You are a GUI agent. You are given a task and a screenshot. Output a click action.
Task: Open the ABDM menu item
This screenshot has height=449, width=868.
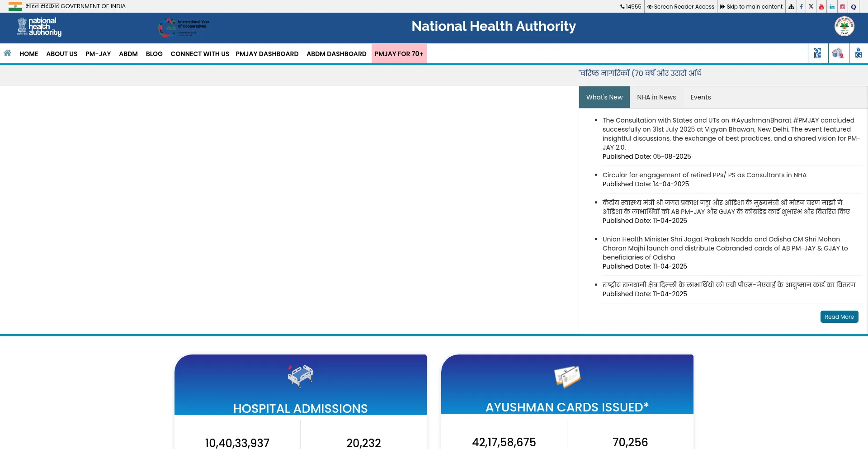(128, 54)
